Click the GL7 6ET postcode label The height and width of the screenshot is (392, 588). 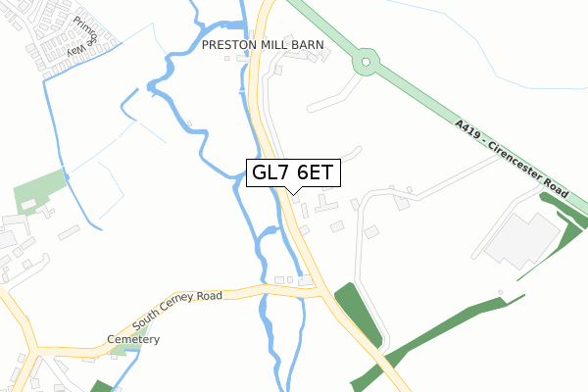pyautogui.click(x=293, y=172)
